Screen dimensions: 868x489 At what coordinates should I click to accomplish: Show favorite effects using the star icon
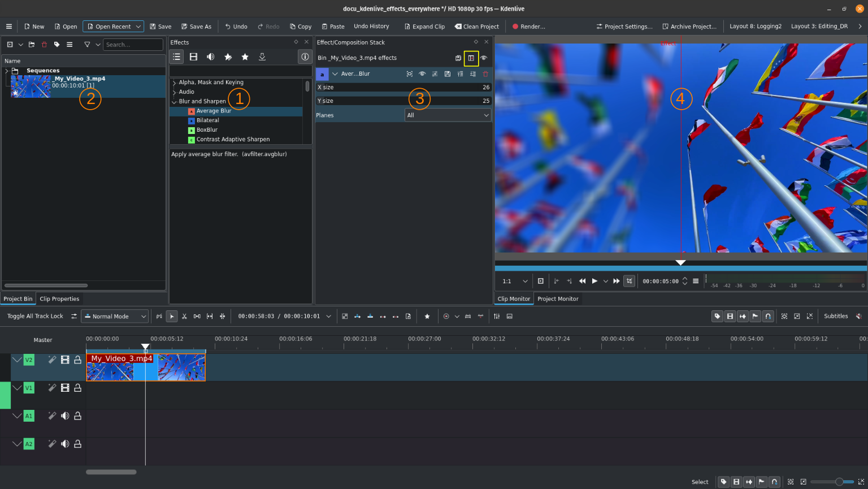click(245, 57)
